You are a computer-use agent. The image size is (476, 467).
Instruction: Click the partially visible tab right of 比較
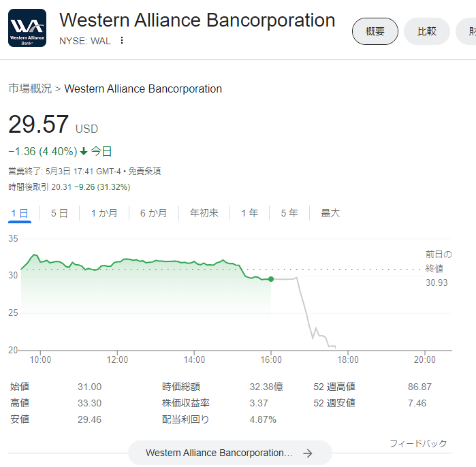tap(466, 31)
